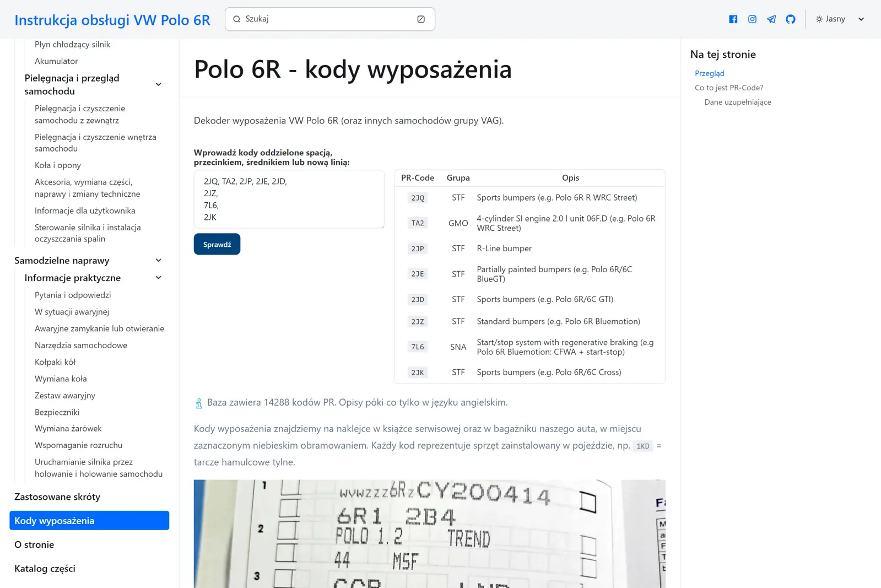Open the Instagram icon link

tap(752, 19)
